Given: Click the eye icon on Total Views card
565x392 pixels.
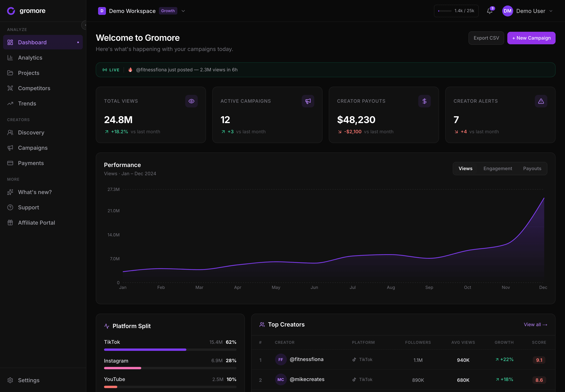Looking at the screenshot, I should (x=191, y=101).
